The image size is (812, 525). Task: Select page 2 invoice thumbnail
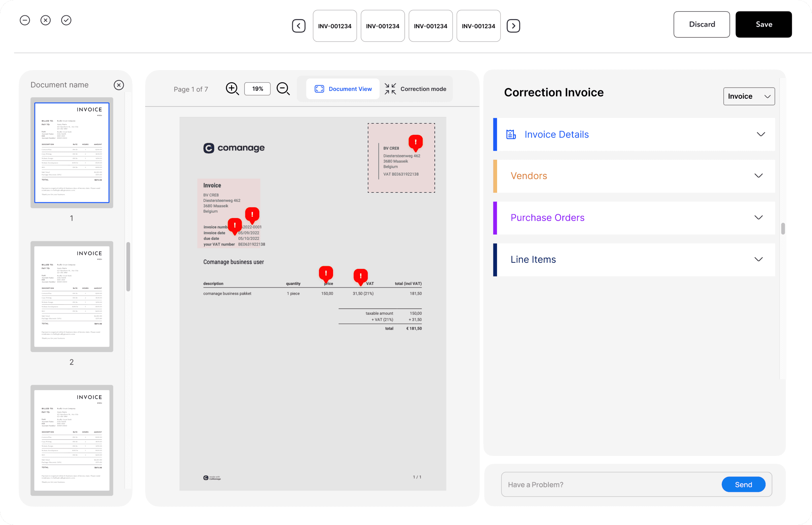coord(71,296)
